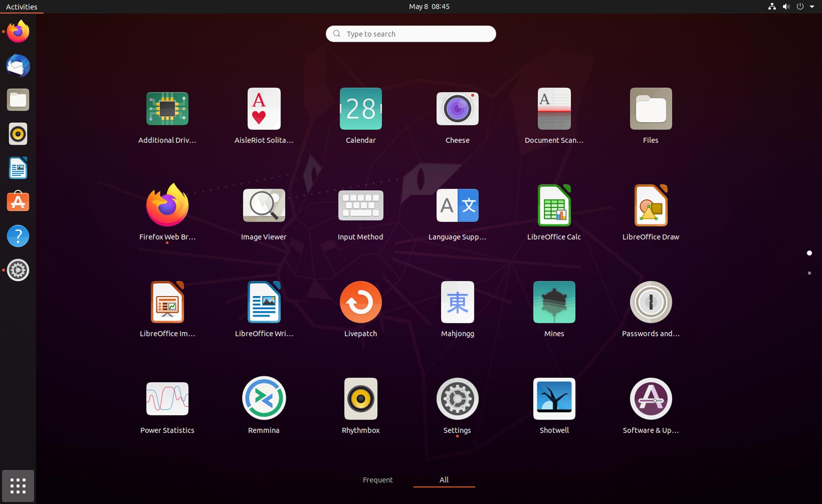
Task: Open the Cheese webcam app
Action: pyautogui.click(x=457, y=109)
